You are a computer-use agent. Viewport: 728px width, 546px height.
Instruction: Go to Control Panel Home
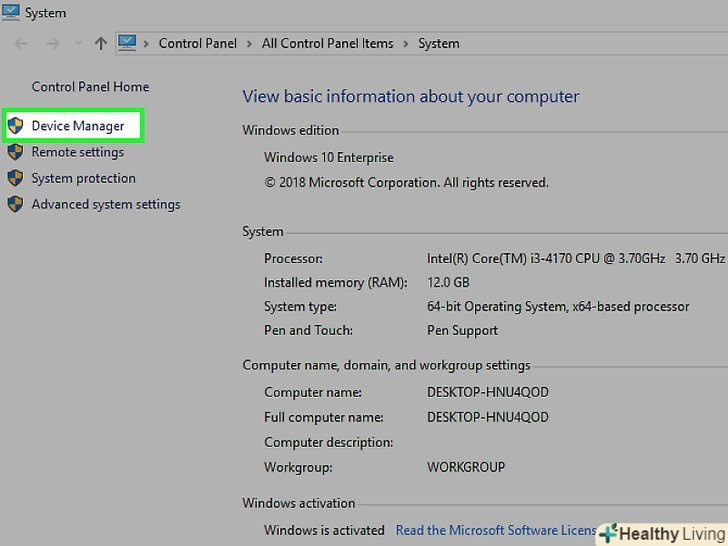(x=90, y=87)
